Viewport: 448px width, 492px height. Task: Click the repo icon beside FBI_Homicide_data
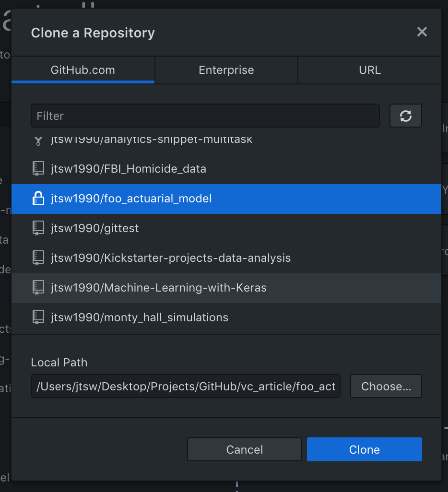(x=38, y=169)
